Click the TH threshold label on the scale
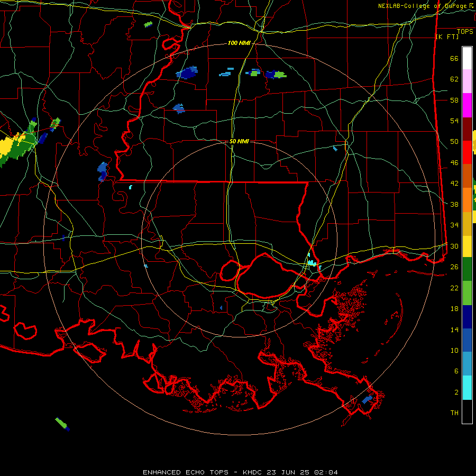This screenshot has height=476, width=476. [454, 413]
